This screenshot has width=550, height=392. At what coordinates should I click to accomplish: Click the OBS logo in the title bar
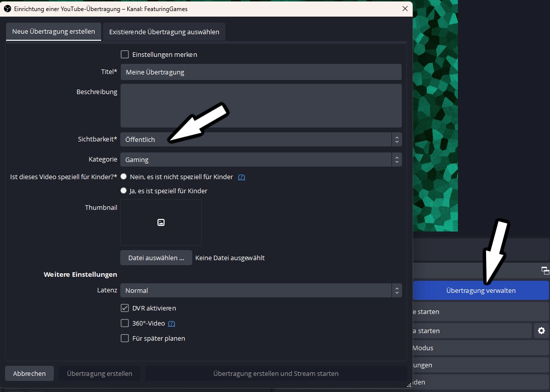[8, 9]
